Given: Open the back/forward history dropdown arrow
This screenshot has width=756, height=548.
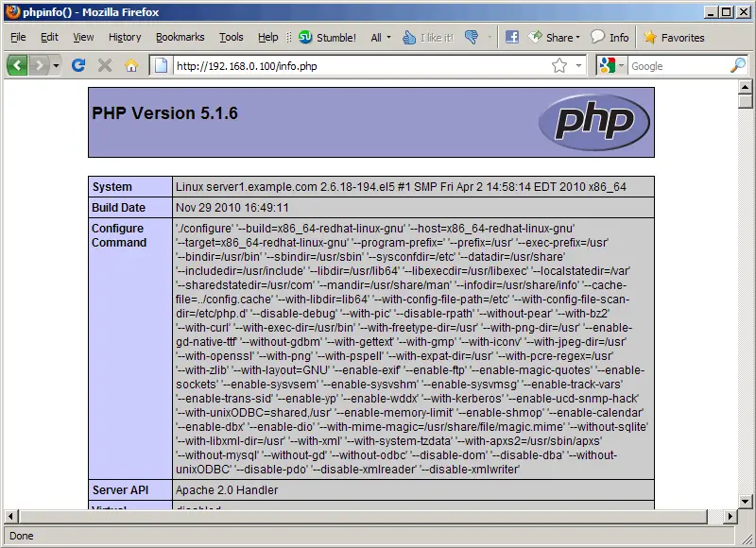Looking at the screenshot, I should pyautogui.click(x=56, y=65).
